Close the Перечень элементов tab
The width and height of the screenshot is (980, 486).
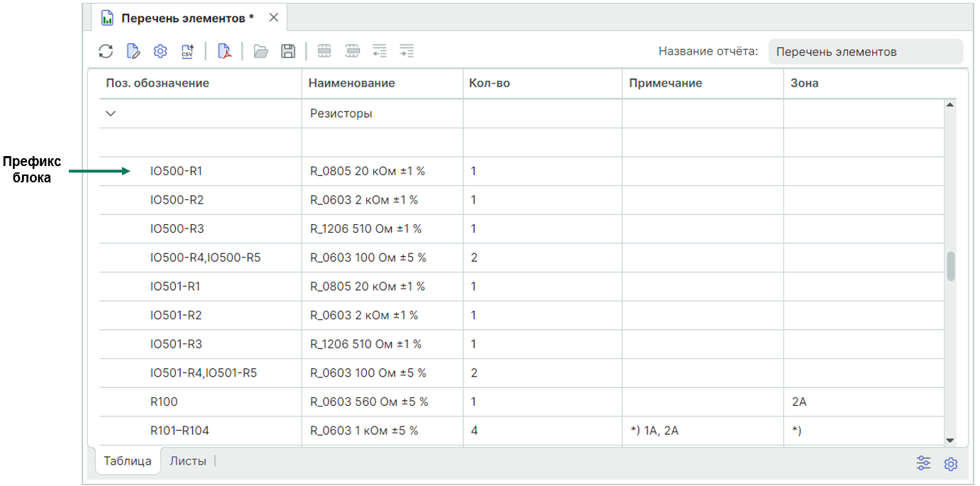(274, 18)
